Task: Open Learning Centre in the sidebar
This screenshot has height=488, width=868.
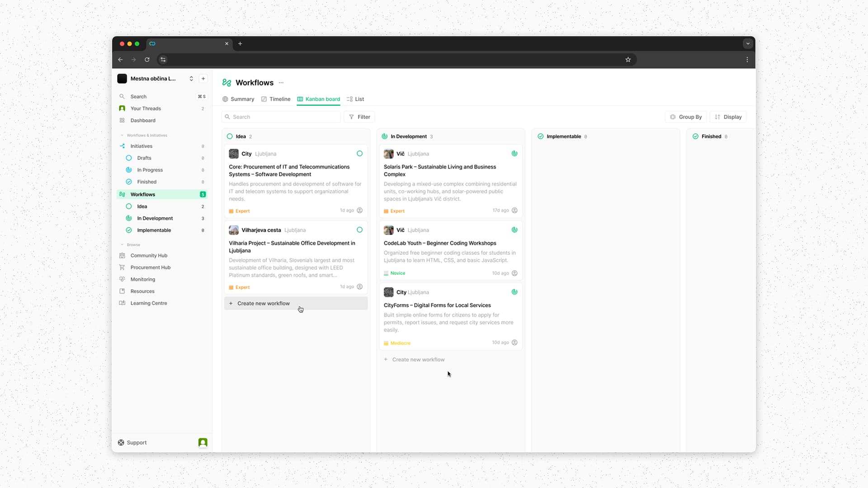Action: (148, 303)
